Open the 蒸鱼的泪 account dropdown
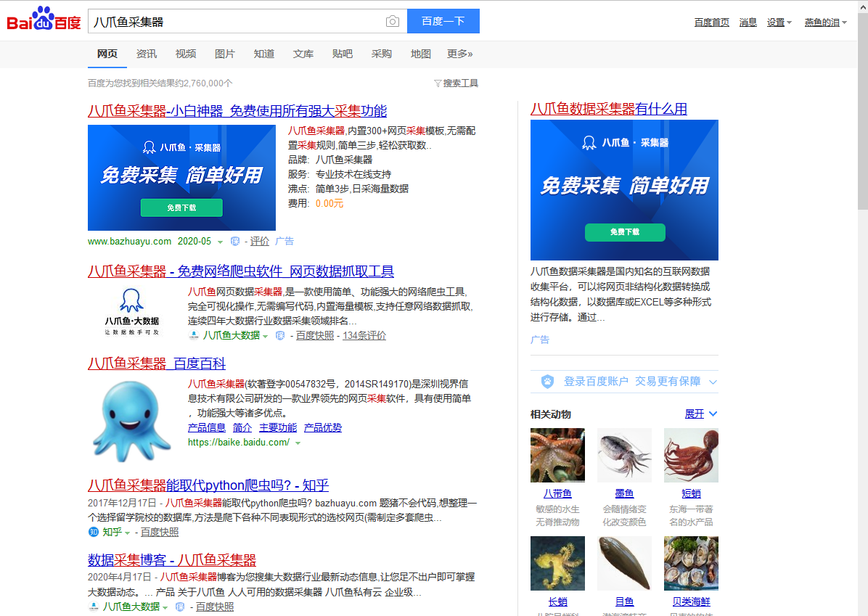 coord(825,22)
